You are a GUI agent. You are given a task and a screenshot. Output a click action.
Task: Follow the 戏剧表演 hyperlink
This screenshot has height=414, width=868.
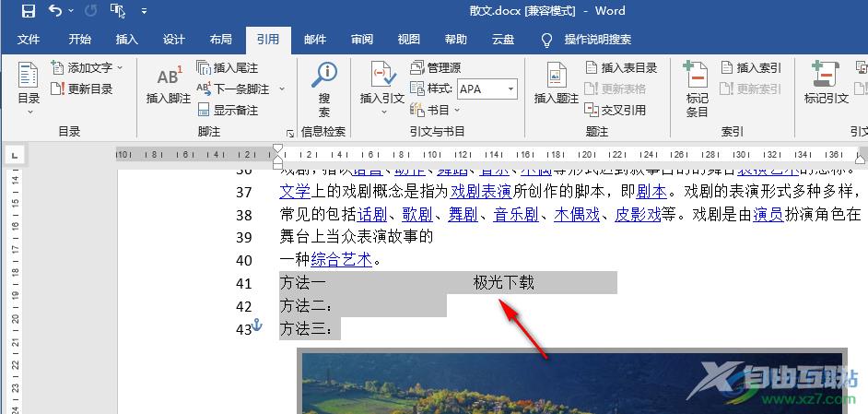coord(480,192)
